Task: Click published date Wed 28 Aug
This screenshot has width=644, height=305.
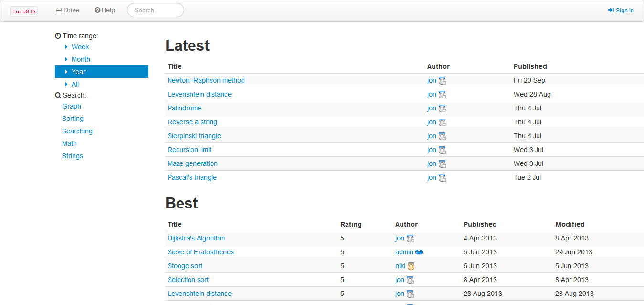Action: 532,94
